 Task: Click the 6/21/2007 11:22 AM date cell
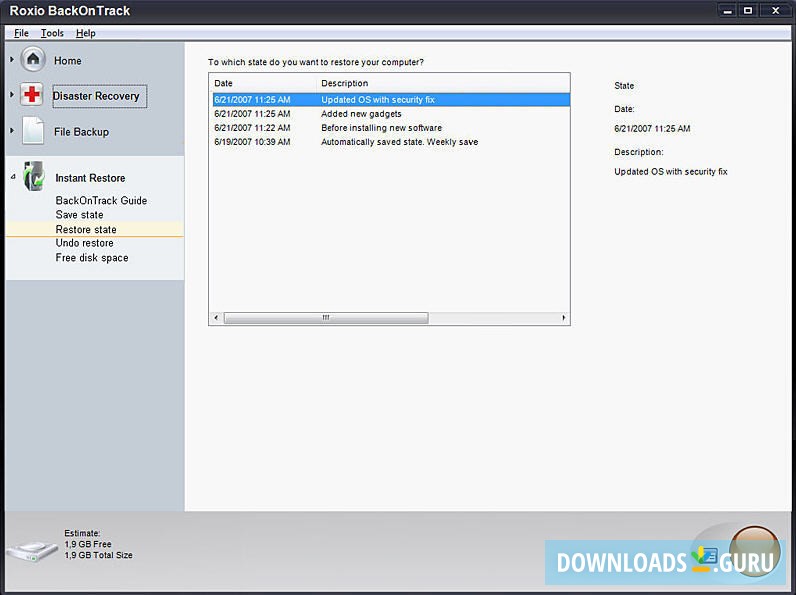[x=252, y=128]
